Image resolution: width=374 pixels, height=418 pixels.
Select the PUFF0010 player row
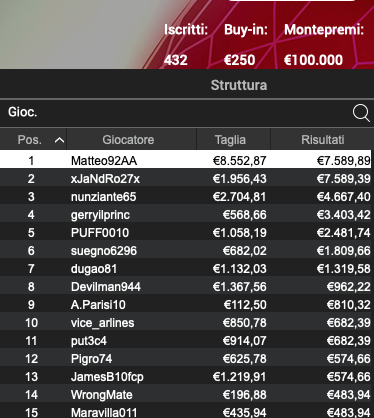tap(187, 231)
